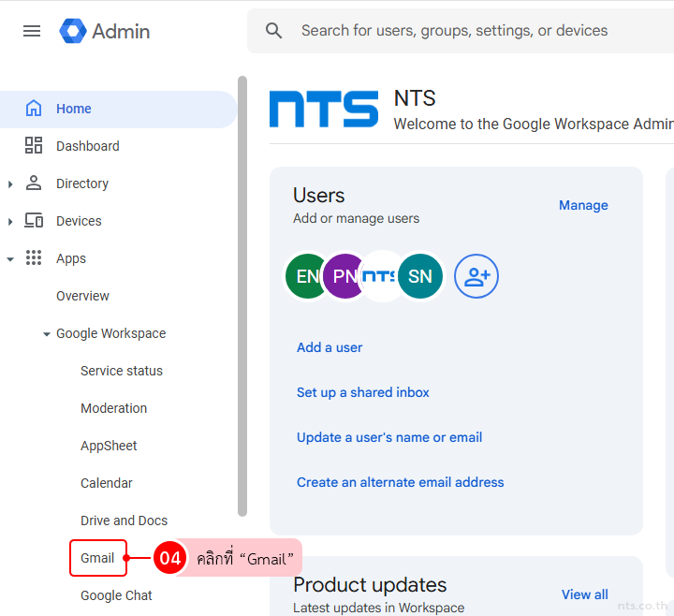Click Update a user's name or email
Image resolution: width=674 pixels, height=616 pixels.
pos(389,437)
